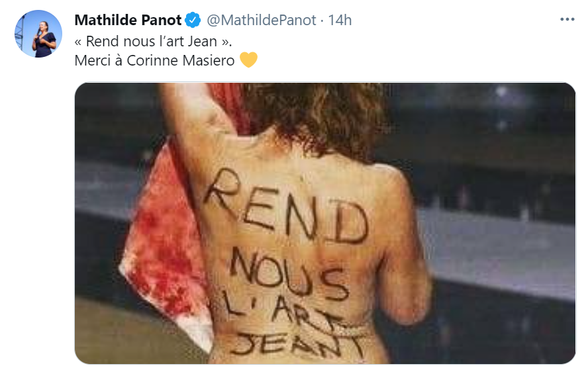Click the word JEAN written in the photo
The width and height of the screenshot is (588, 370).
coord(296,344)
